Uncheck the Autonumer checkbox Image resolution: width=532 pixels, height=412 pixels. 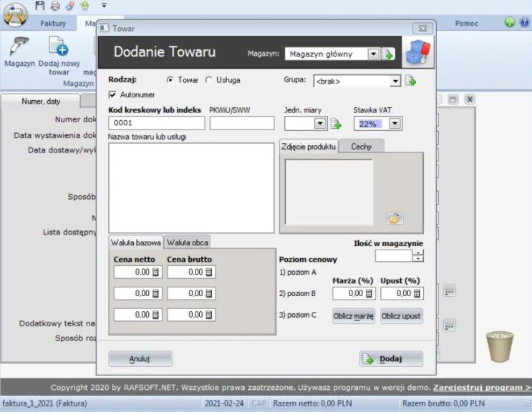(x=112, y=94)
